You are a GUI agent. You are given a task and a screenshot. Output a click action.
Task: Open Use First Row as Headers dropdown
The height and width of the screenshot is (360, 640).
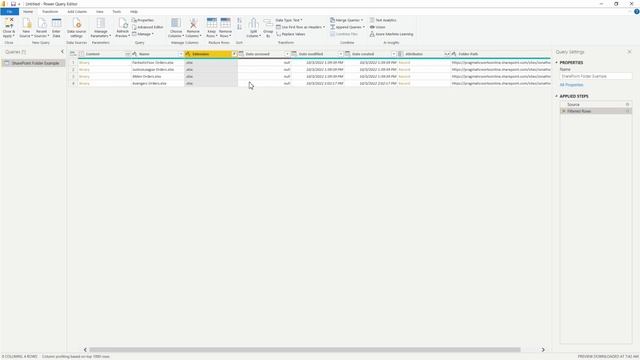coord(300,27)
